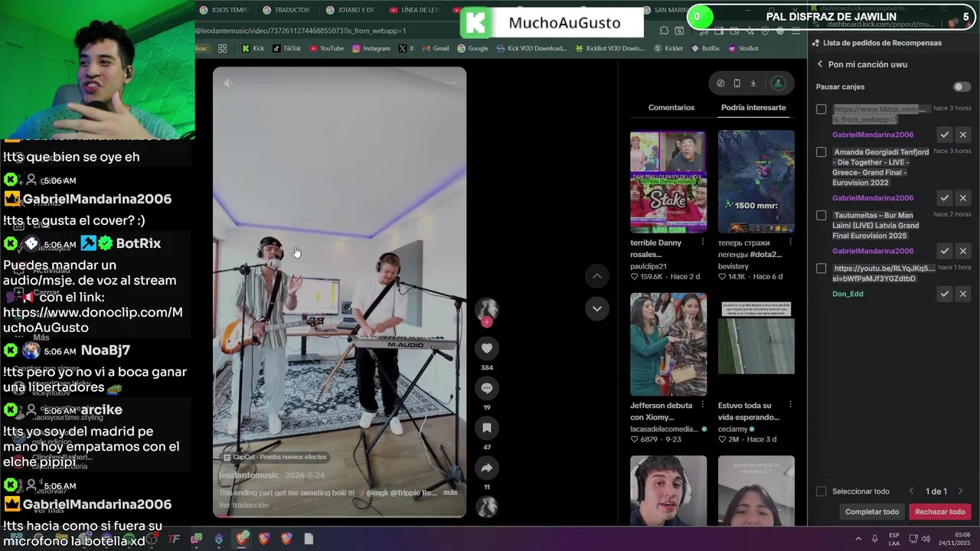The image size is (980, 551).
Task: Go back from Pon mi canción uwu
Action: click(820, 64)
